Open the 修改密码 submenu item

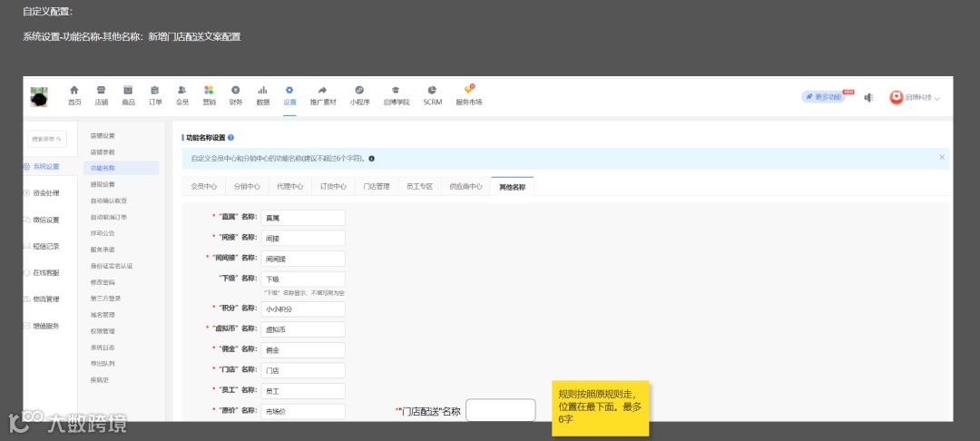click(x=103, y=281)
